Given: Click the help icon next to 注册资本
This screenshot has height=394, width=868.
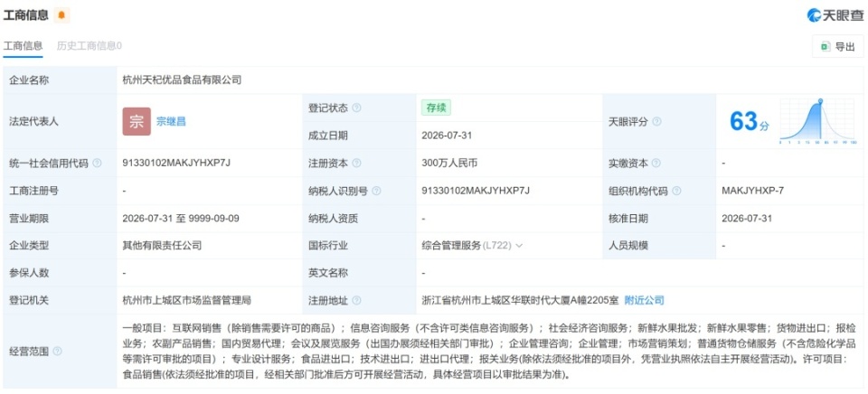Looking at the screenshot, I should pos(356,164).
